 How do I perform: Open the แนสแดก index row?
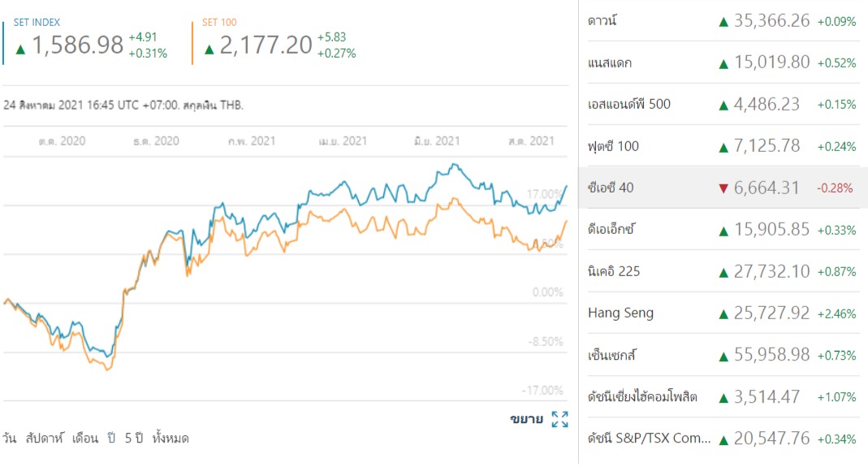coord(610,63)
